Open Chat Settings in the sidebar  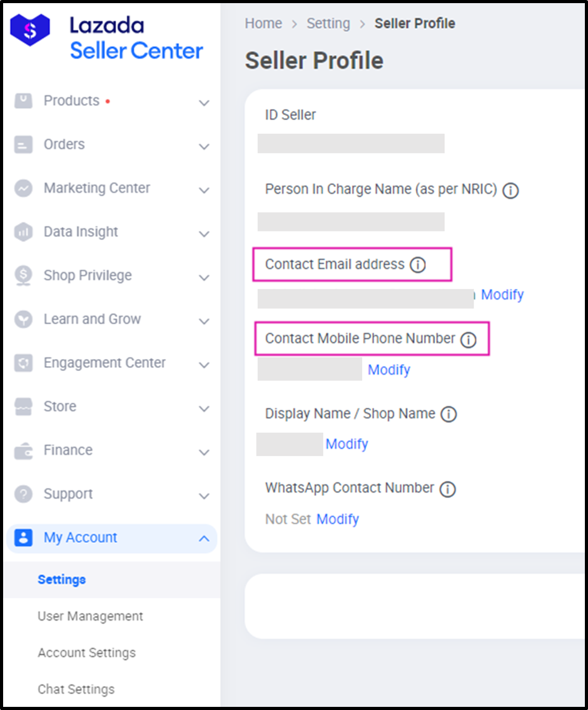(x=76, y=689)
